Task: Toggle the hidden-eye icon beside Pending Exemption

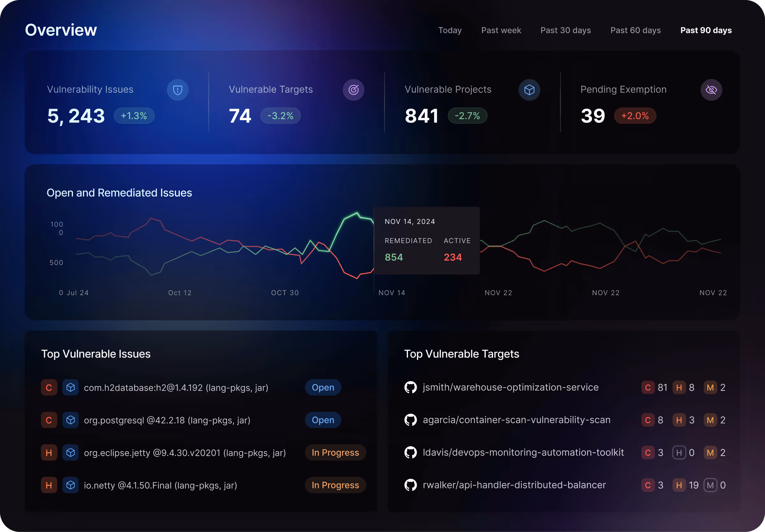Action: tap(711, 90)
